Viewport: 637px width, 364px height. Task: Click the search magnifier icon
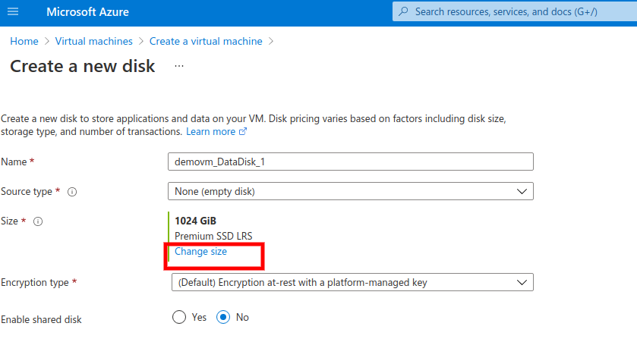coord(403,11)
